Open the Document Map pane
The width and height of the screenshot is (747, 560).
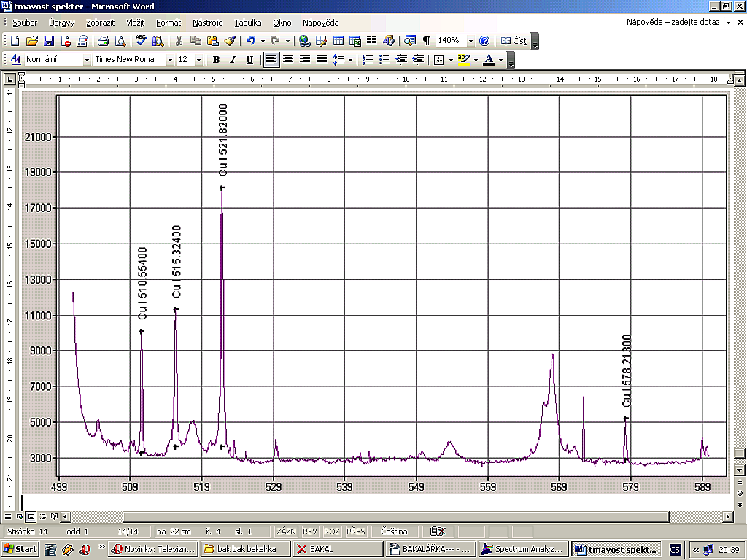click(410, 41)
